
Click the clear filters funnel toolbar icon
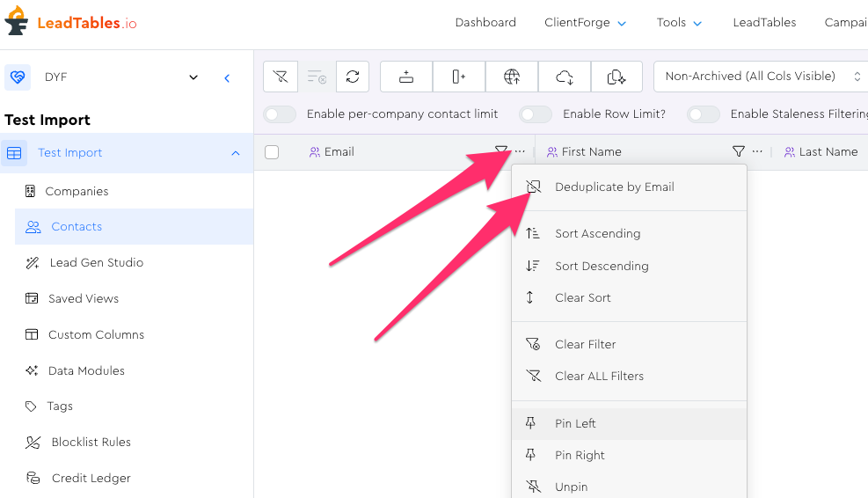point(281,77)
